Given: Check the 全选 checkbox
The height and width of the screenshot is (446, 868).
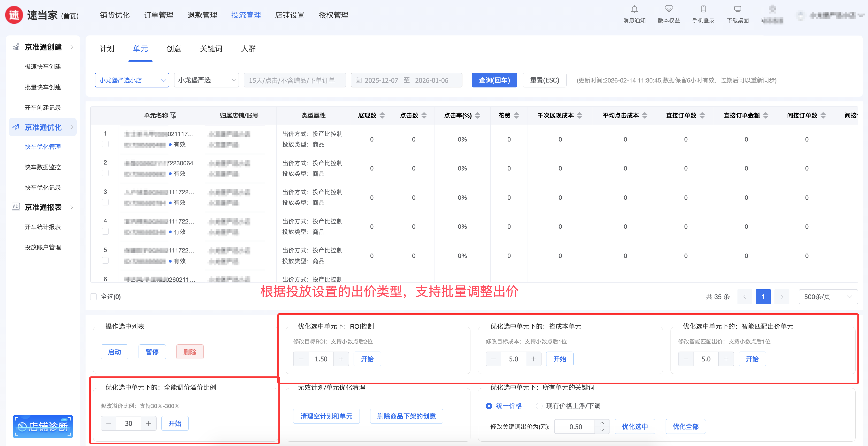Looking at the screenshot, I should coord(94,297).
